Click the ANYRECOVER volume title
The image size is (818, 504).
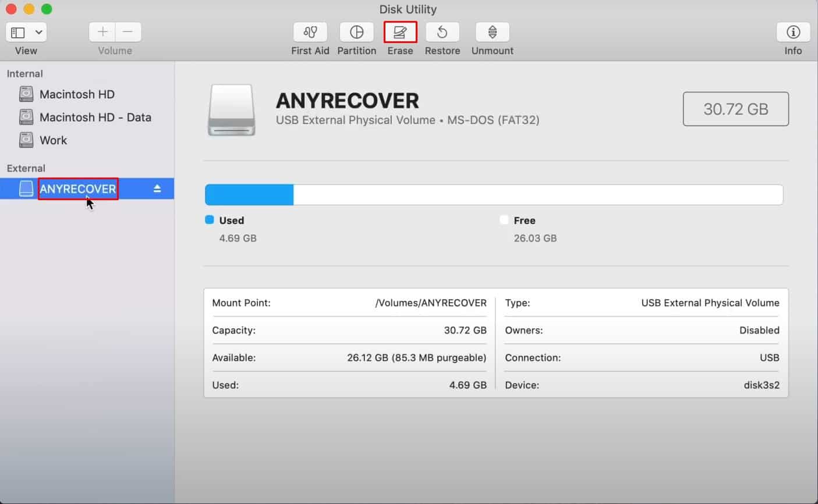pyautogui.click(x=348, y=101)
